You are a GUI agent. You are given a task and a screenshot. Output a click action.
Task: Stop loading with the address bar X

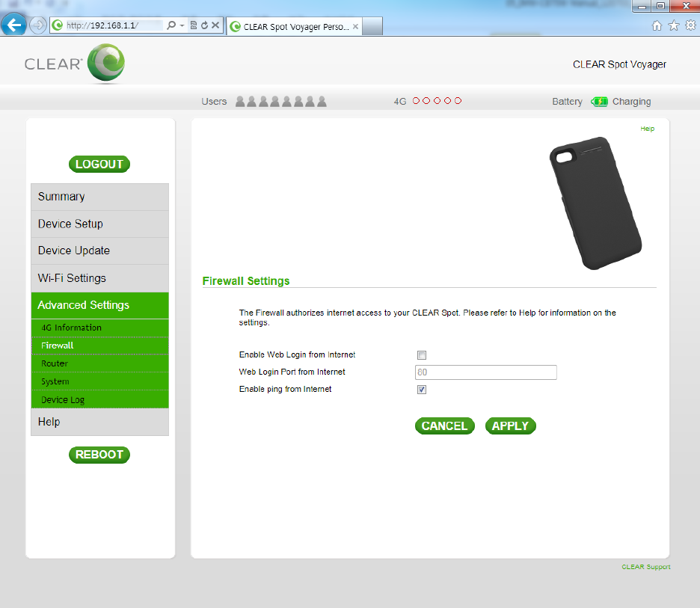click(215, 25)
